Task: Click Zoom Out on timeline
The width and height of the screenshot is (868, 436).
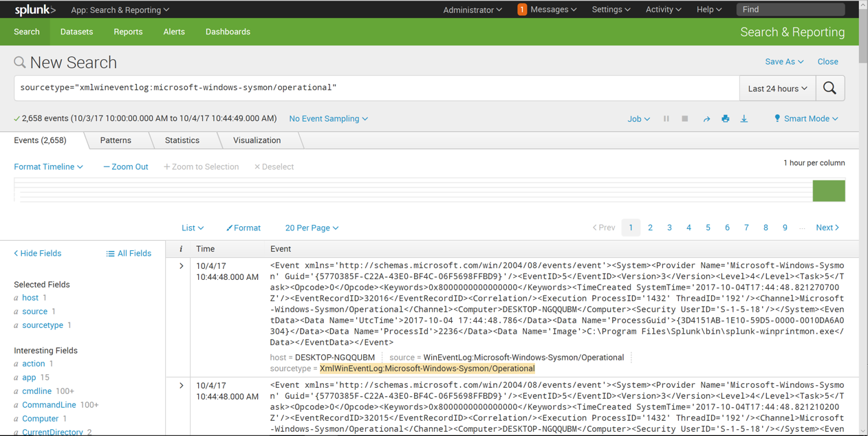Action: (x=126, y=166)
